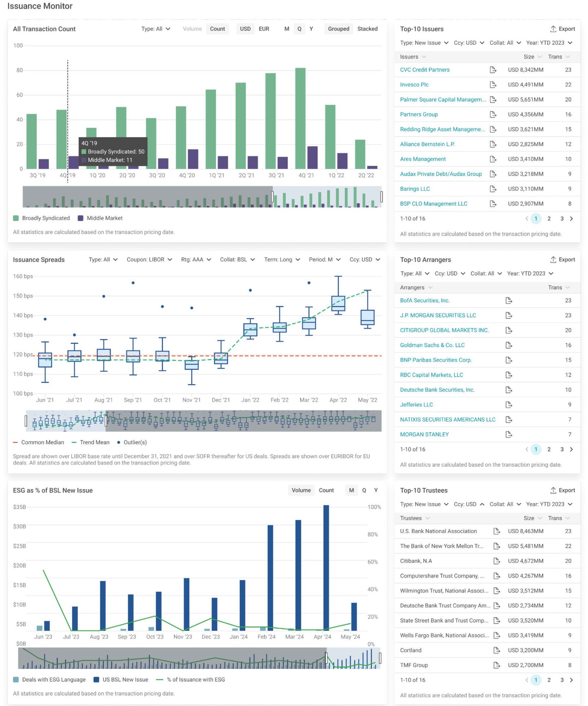Open CITIGROUP GLOBAL MARKETS INC. arranger link
588x706 pixels.
pos(444,330)
